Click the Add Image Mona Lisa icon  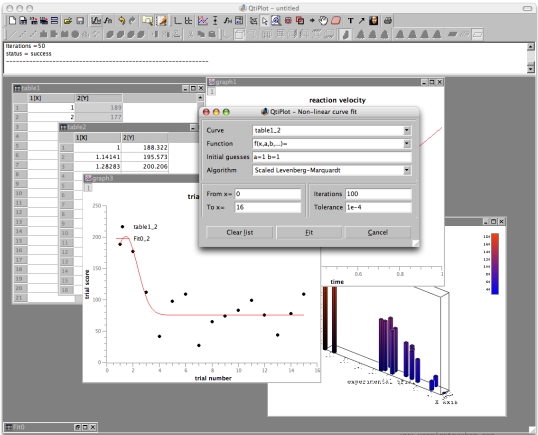pos(374,21)
